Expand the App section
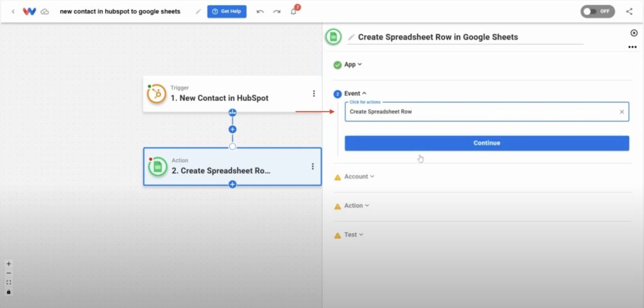 tap(353, 65)
